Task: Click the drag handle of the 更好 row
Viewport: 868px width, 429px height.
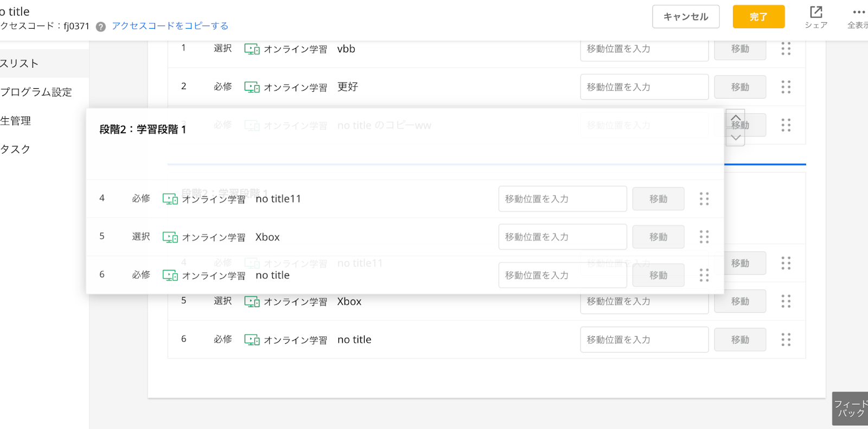Action: tap(786, 87)
